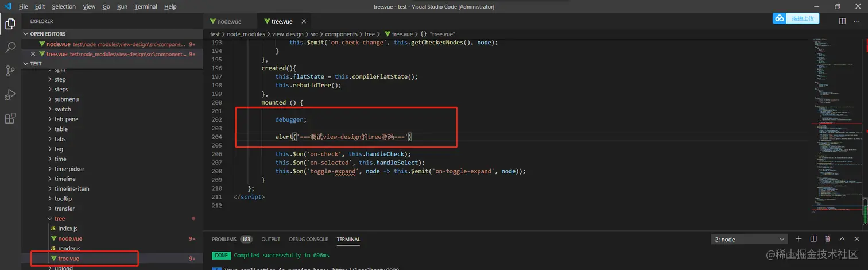Maximize the terminal panel with up chevron

click(x=842, y=239)
